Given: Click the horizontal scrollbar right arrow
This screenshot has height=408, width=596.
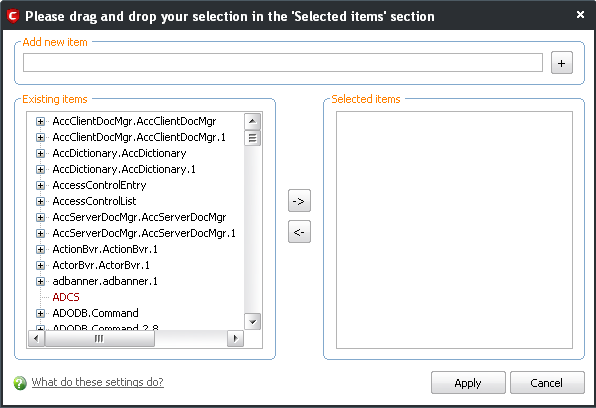Looking at the screenshot, I should point(235,338).
